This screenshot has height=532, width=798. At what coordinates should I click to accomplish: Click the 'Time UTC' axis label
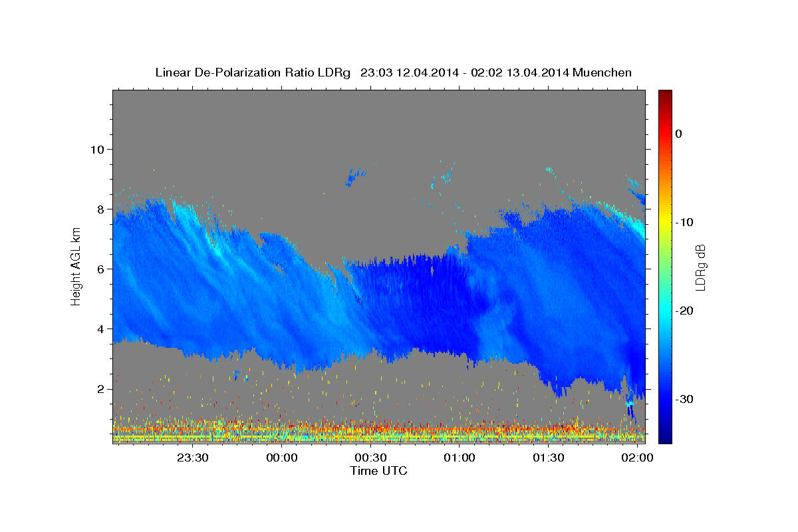378,471
